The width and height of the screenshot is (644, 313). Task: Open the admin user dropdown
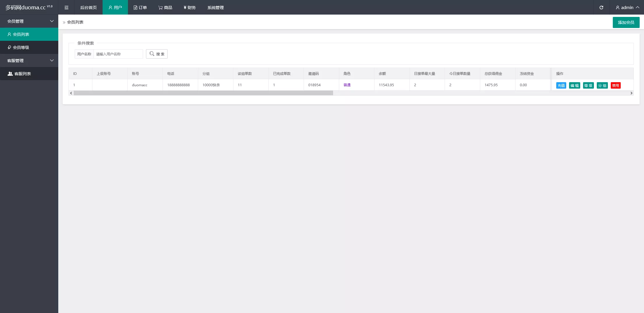[627, 8]
